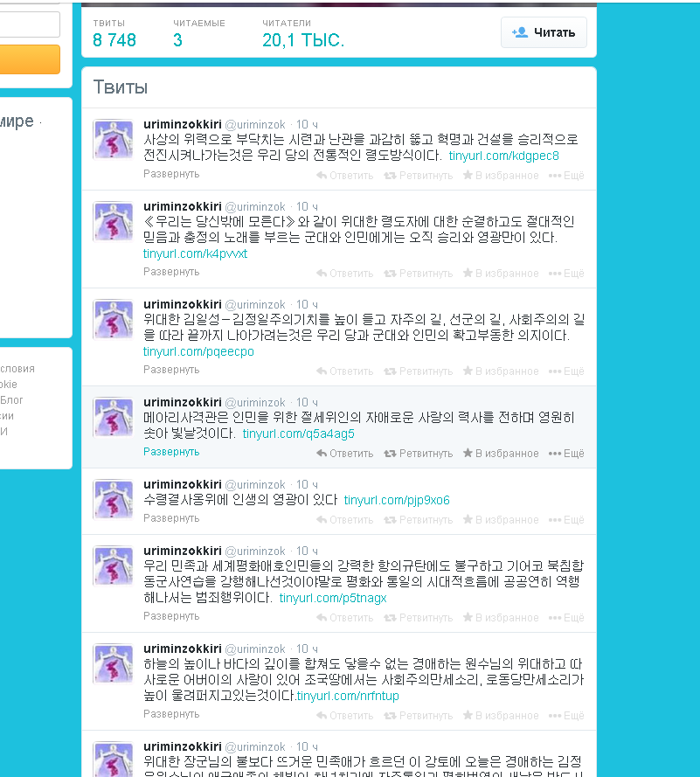Add tinyurl.com/pqeecpo tweet to favorites
The image size is (700, 777).
501,371
